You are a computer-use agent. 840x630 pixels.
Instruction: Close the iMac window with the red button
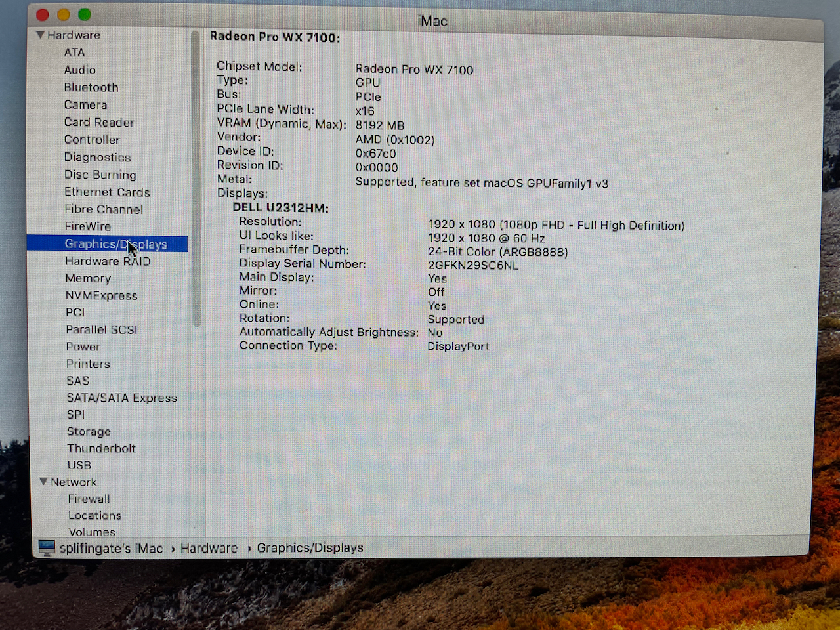click(43, 14)
